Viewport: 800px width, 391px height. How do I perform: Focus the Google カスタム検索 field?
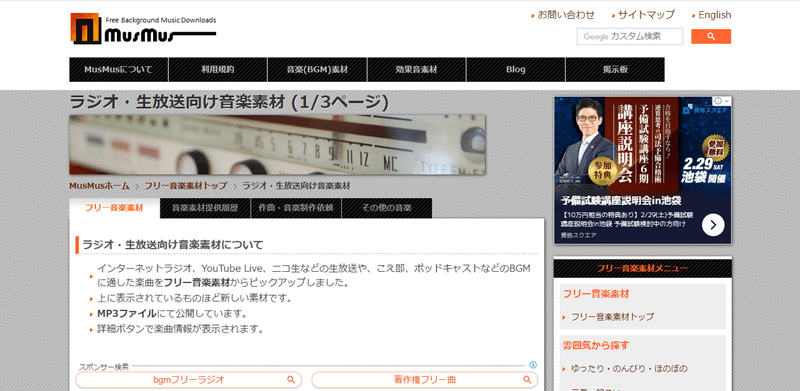click(630, 37)
